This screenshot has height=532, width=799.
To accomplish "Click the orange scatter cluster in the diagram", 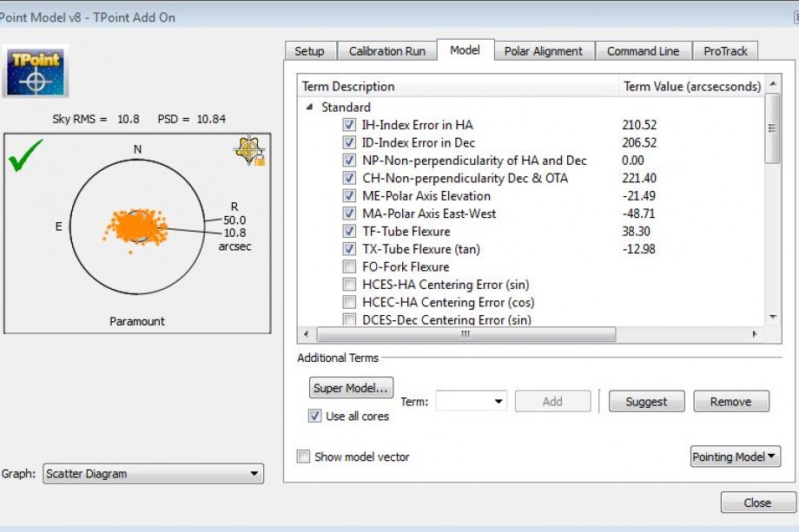I will click(x=135, y=227).
